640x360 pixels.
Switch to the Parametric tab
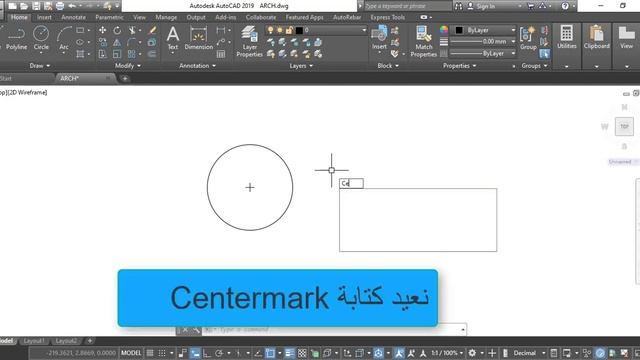[109, 17]
